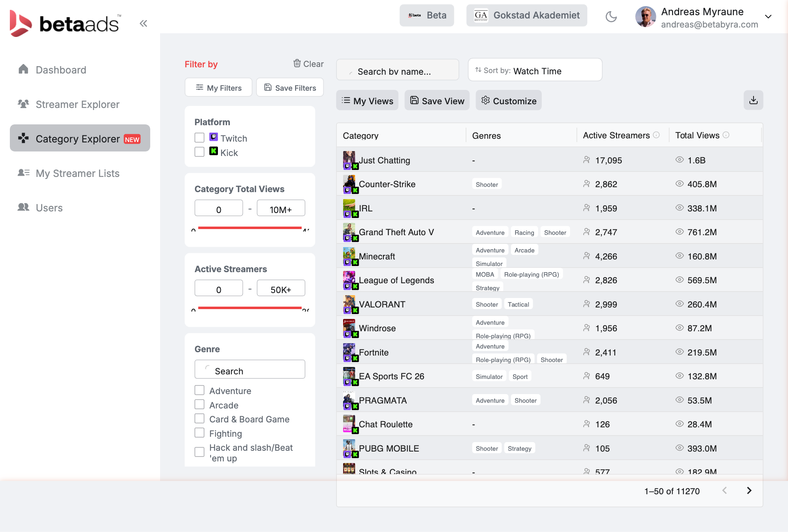The image size is (788, 532).
Task: Clear all filters
Action: point(308,64)
